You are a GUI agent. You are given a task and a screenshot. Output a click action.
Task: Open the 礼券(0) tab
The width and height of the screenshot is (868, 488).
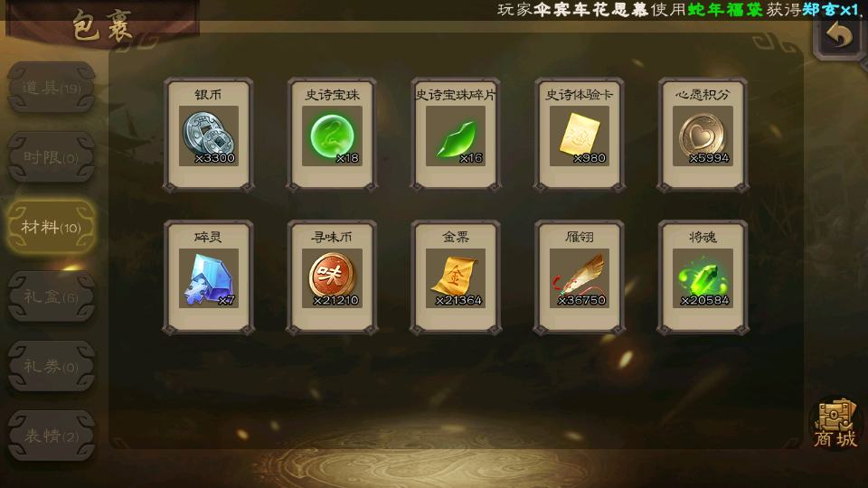pyautogui.click(x=51, y=366)
